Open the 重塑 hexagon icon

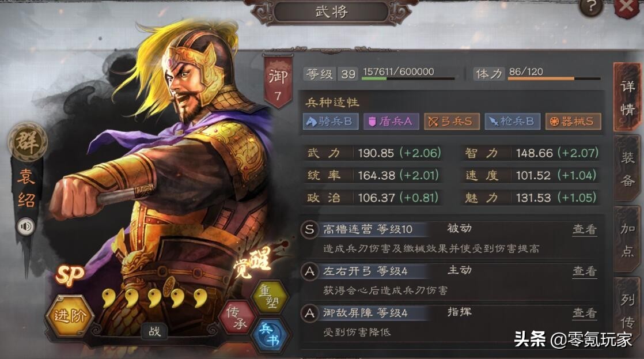pyautogui.click(x=268, y=297)
